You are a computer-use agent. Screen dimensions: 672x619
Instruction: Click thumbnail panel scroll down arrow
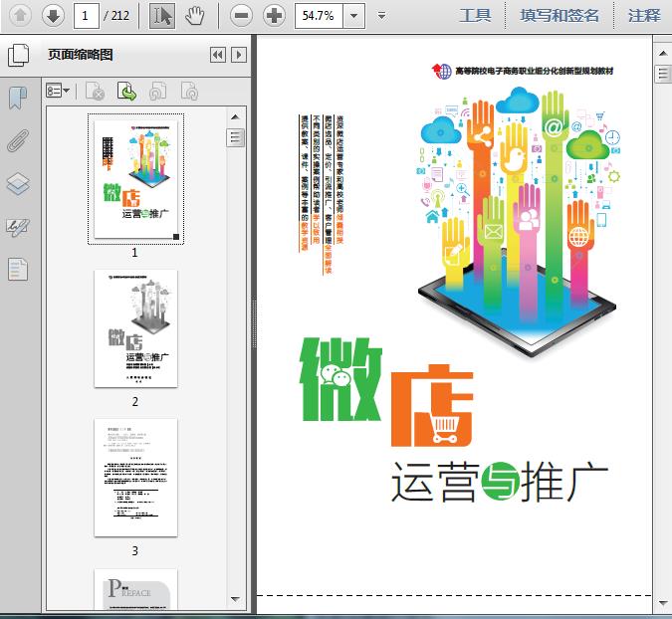coord(235,599)
